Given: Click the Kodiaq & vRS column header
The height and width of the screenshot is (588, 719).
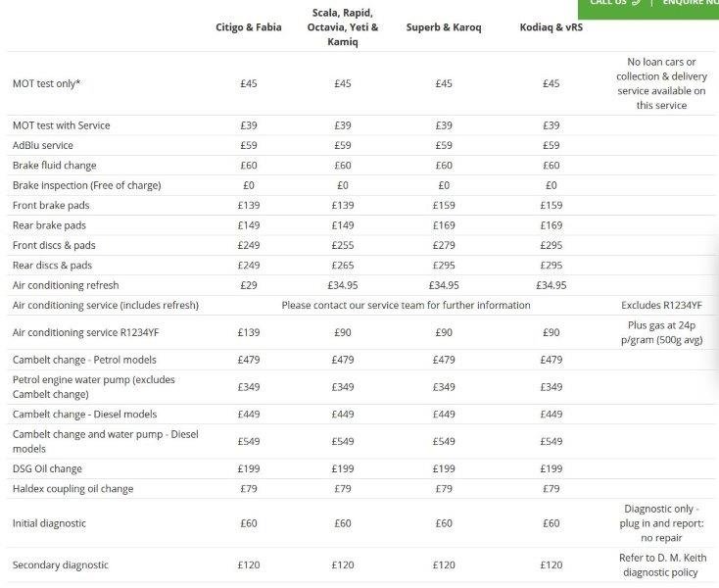Looking at the screenshot, I should 551,27.
